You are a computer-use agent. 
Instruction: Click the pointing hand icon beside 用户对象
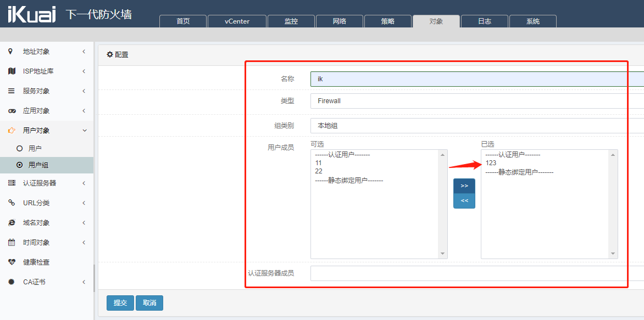12,131
